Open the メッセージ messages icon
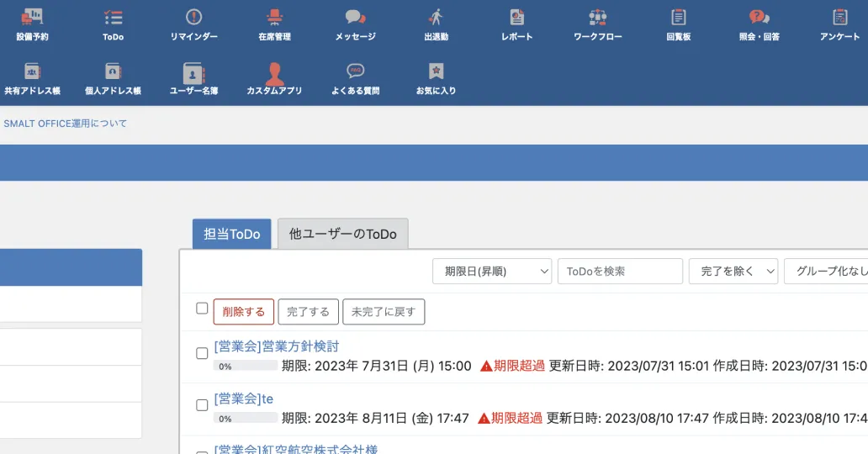The height and width of the screenshot is (454, 868). click(x=355, y=24)
